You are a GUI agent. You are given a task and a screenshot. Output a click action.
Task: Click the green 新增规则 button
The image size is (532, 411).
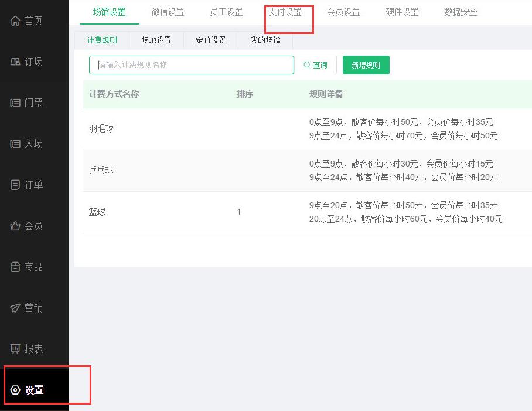click(x=366, y=66)
